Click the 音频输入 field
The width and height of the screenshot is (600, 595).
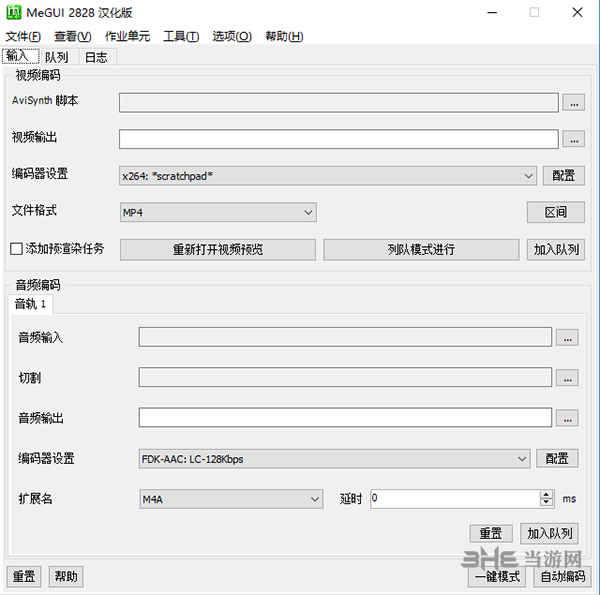pos(345,337)
